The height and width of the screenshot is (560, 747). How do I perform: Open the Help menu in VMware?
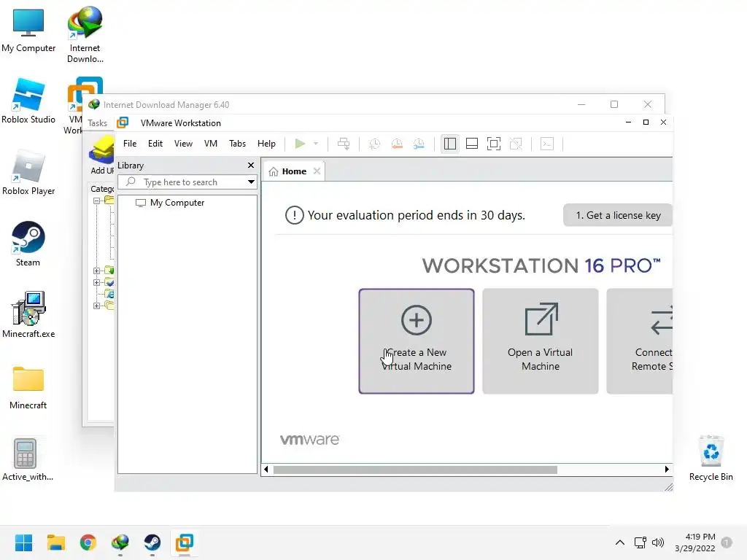coord(266,144)
